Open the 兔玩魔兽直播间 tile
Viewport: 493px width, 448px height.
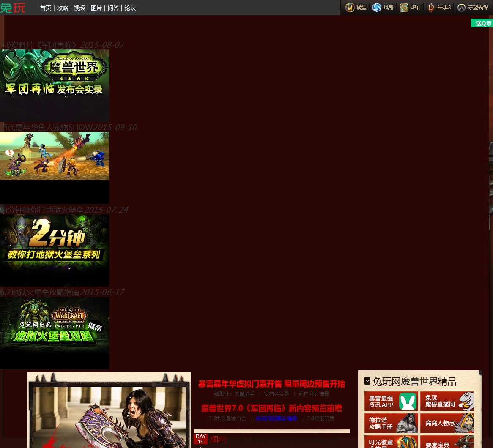(447, 401)
